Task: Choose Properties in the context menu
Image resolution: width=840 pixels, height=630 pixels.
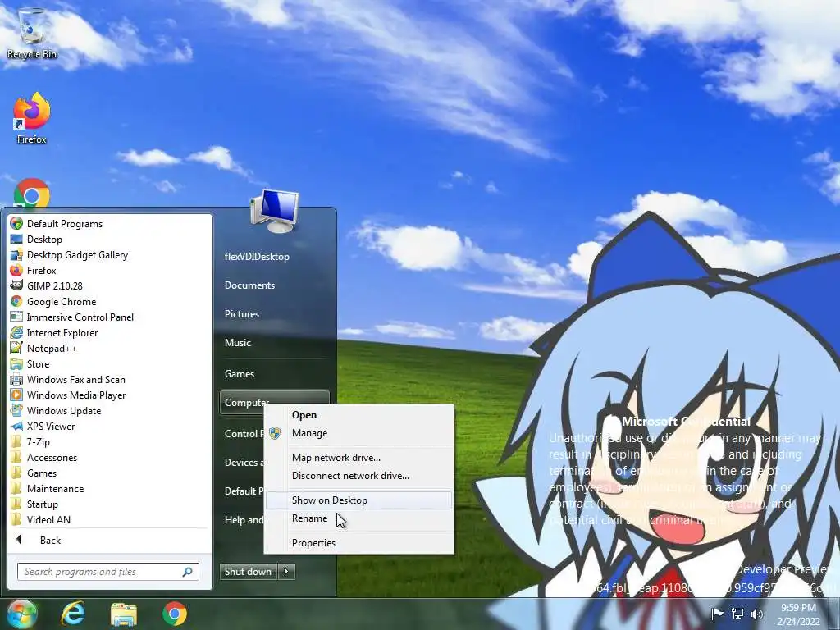Action: coord(359,543)
